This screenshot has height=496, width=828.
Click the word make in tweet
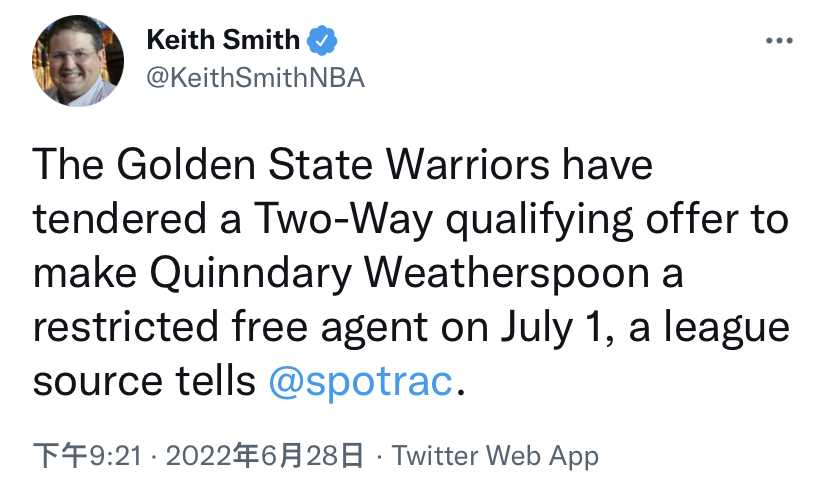[84, 274]
